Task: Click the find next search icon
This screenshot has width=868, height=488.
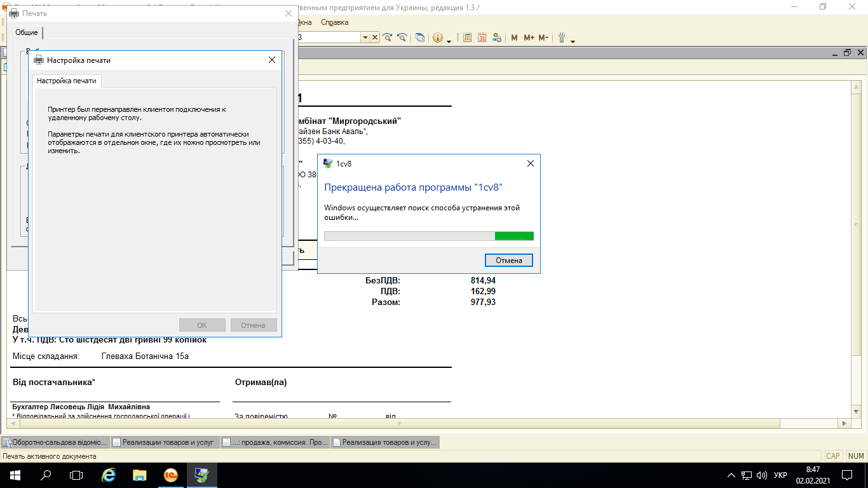Action: pos(387,37)
